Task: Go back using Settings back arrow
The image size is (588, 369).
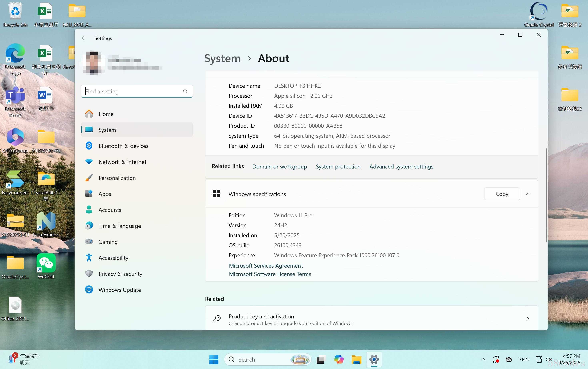Action: click(x=84, y=38)
